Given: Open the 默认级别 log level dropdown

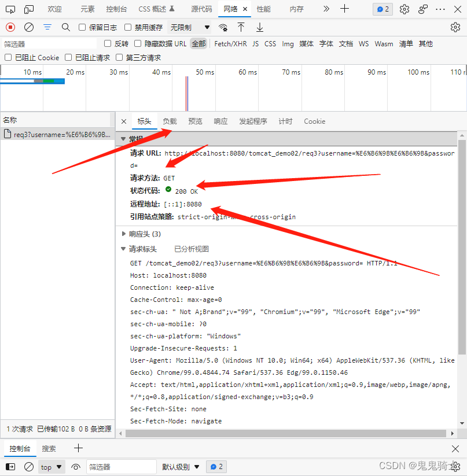Looking at the screenshot, I should (x=181, y=467).
